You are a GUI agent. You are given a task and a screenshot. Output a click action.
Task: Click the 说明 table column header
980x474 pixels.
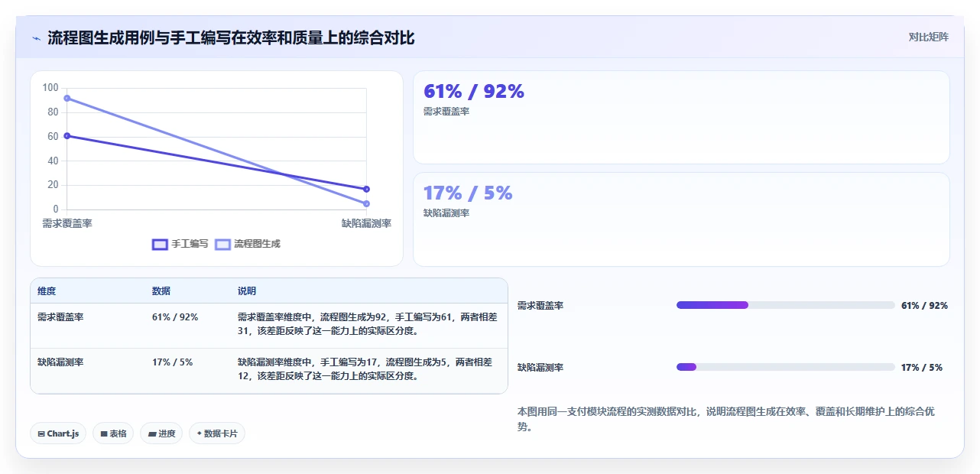247,291
